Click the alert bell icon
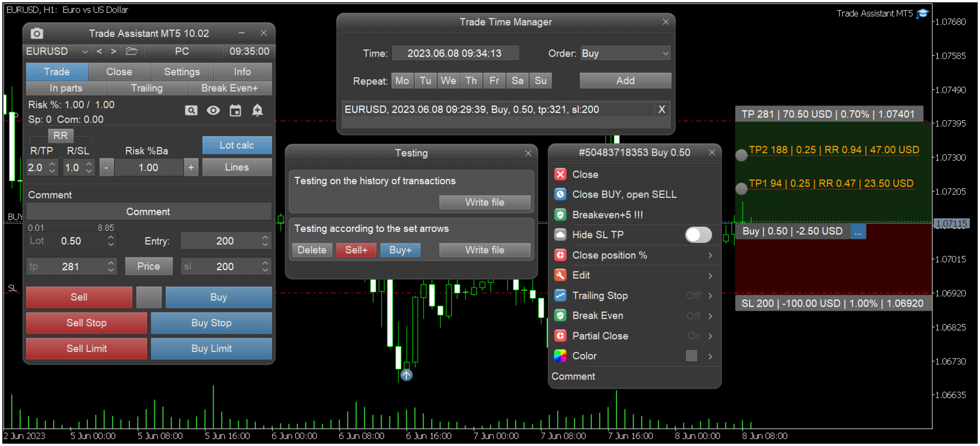 coord(257,110)
